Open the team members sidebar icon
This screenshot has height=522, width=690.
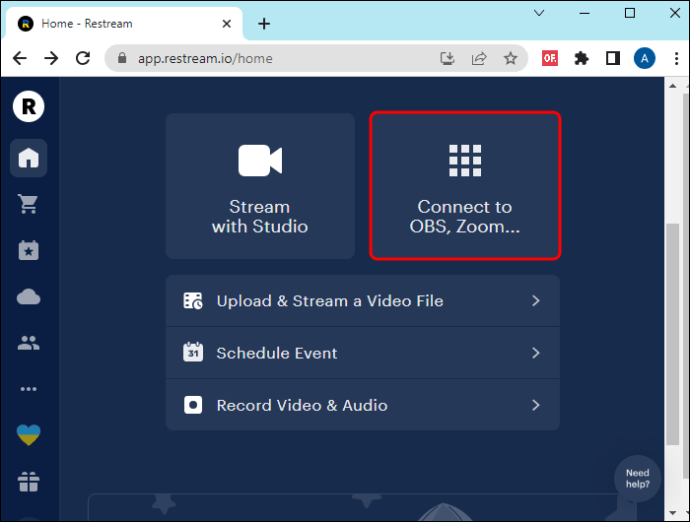click(x=29, y=343)
